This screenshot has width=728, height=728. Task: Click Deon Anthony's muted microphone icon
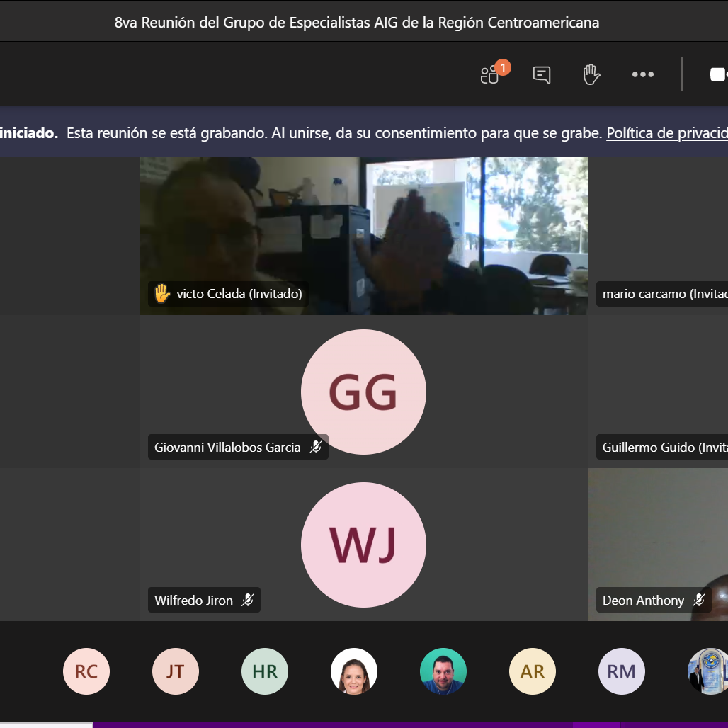699,600
